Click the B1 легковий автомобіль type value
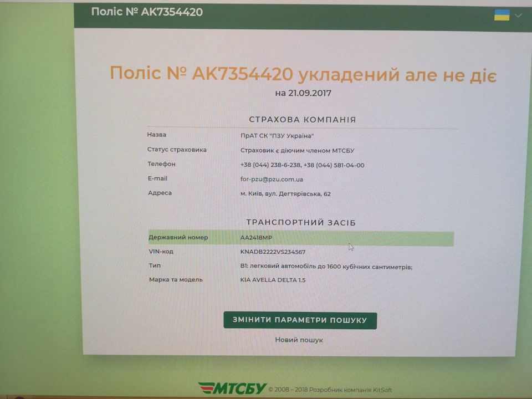Screen dimensions: 532x399 [326, 267]
